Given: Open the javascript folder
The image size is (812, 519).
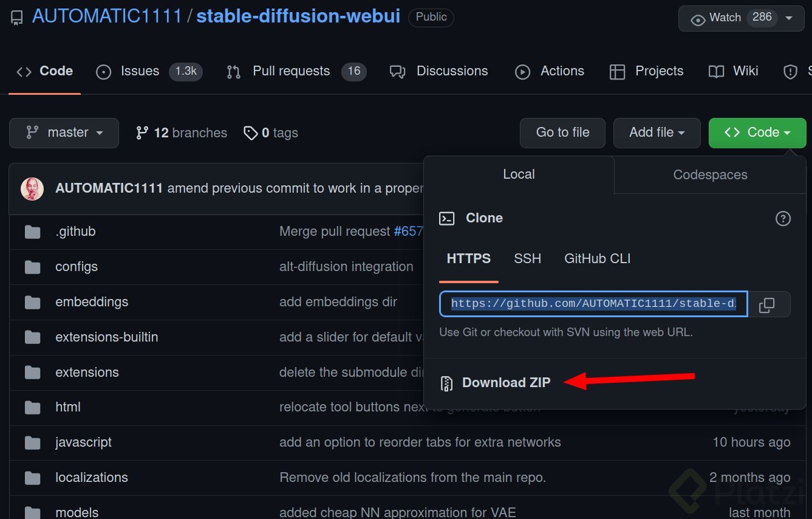Looking at the screenshot, I should (83, 442).
